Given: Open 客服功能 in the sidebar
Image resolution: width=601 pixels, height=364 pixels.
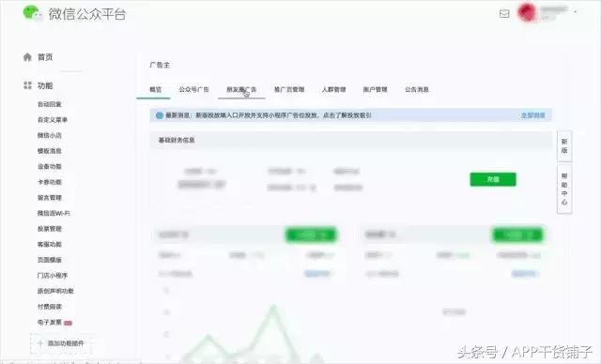Looking at the screenshot, I should point(50,244).
